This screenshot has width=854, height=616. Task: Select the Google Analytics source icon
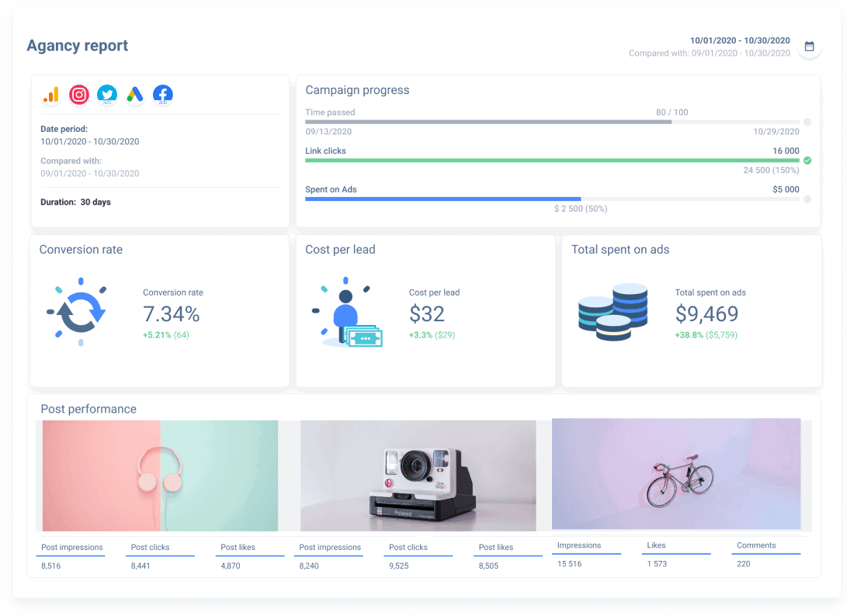pos(51,94)
